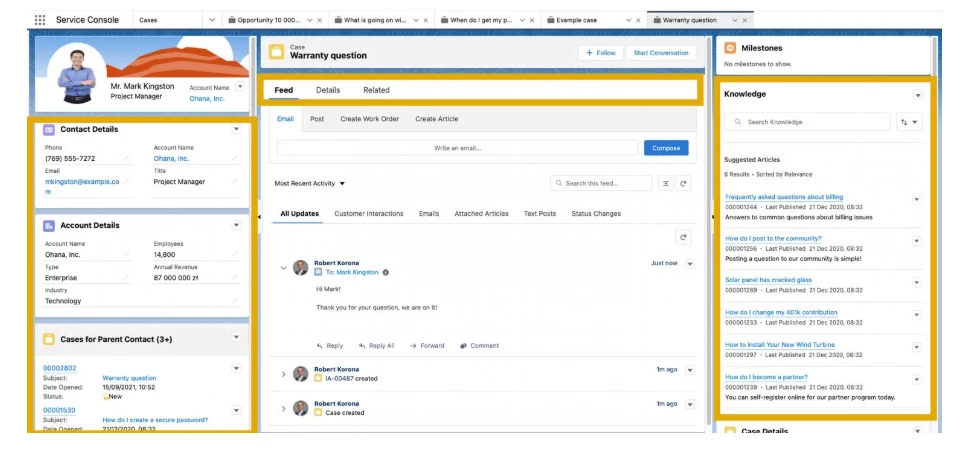Collapse the Just now email post chevron
978x465 pixels.
(x=284, y=268)
